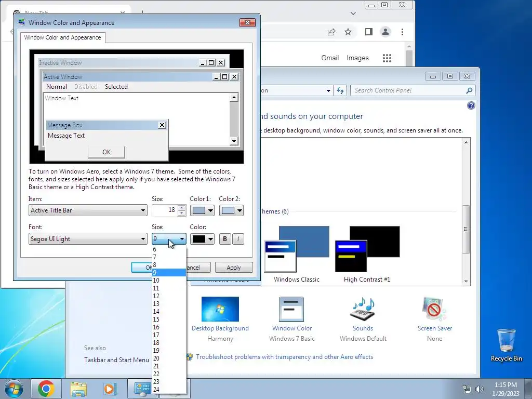Image resolution: width=532 pixels, height=399 pixels.
Task: Click the Apply button
Action: tap(234, 268)
